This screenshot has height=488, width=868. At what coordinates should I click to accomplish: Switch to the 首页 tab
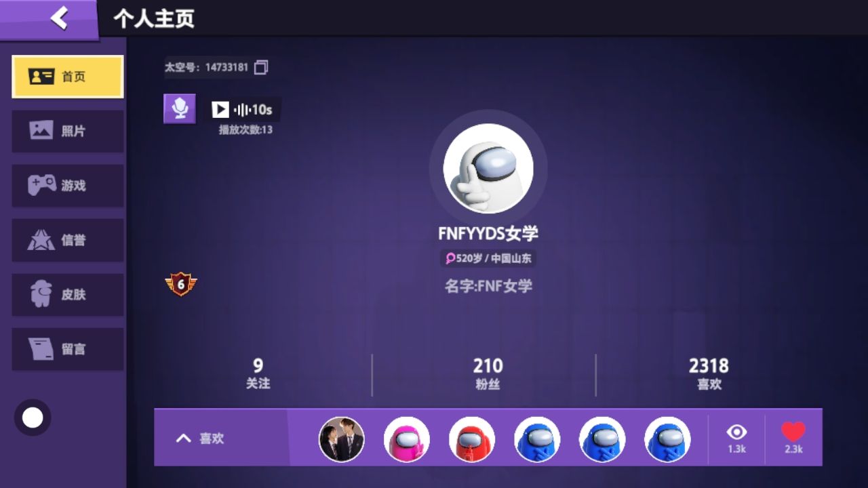tap(68, 77)
